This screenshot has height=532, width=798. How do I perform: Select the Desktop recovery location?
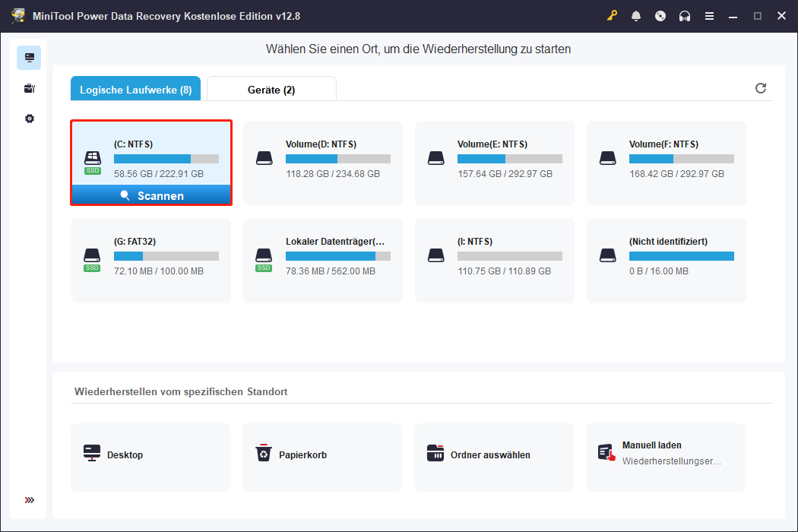pyautogui.click(x=150, y=457)
